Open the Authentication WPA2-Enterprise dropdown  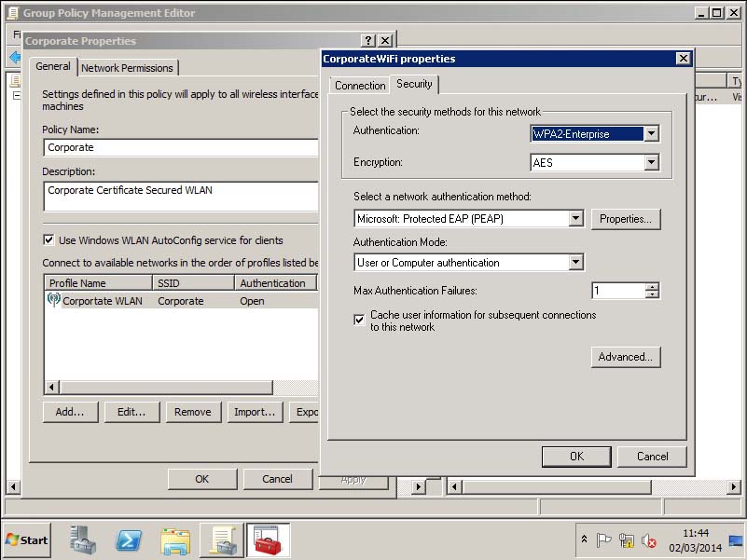pyautogui.click(x=651, y=133)
